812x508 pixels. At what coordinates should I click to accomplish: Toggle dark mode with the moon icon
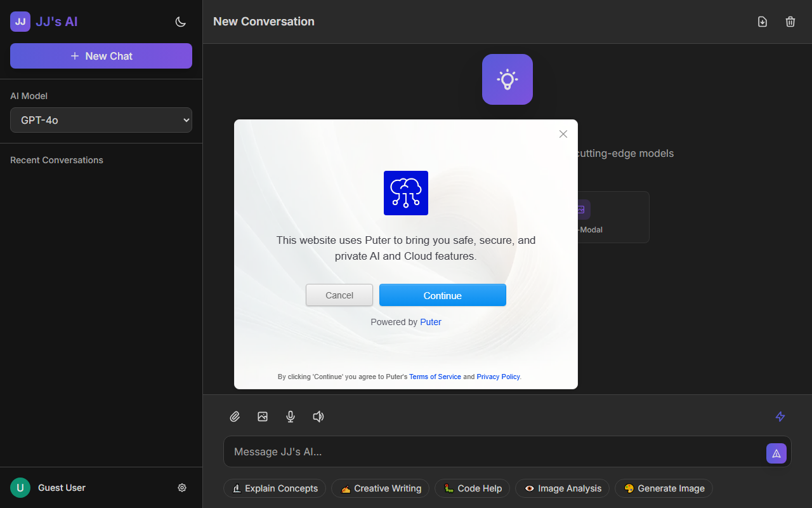coord(181,21)
